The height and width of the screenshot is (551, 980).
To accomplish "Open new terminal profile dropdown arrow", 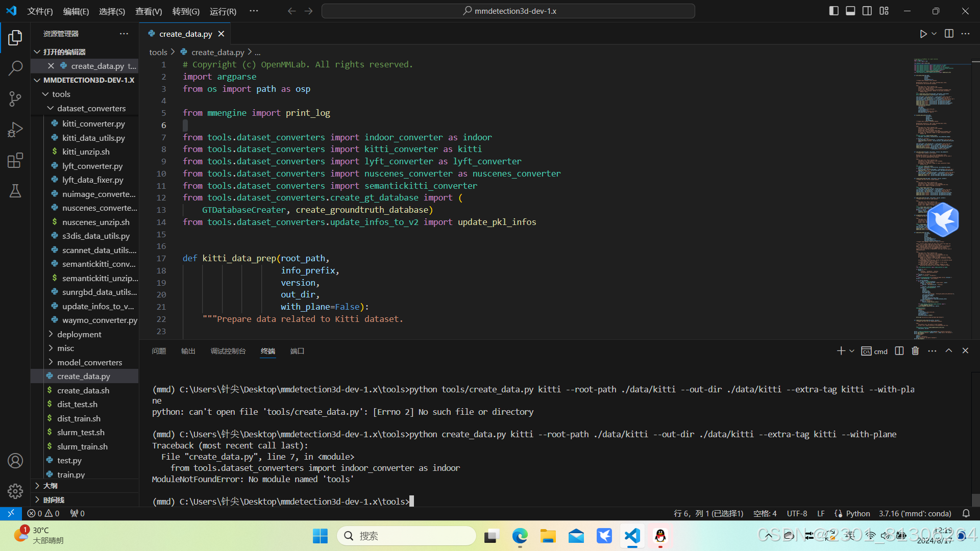I will 852,351.
